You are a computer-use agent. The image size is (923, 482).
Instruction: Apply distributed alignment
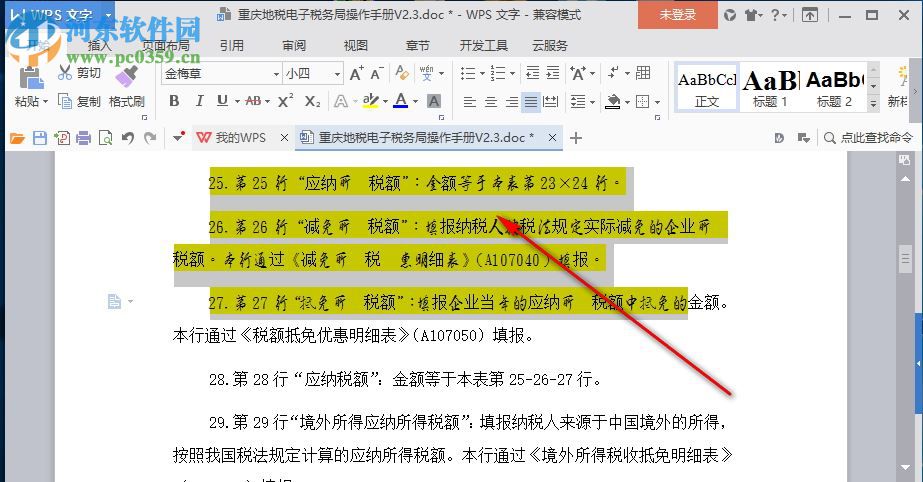[x=551, y=102]
